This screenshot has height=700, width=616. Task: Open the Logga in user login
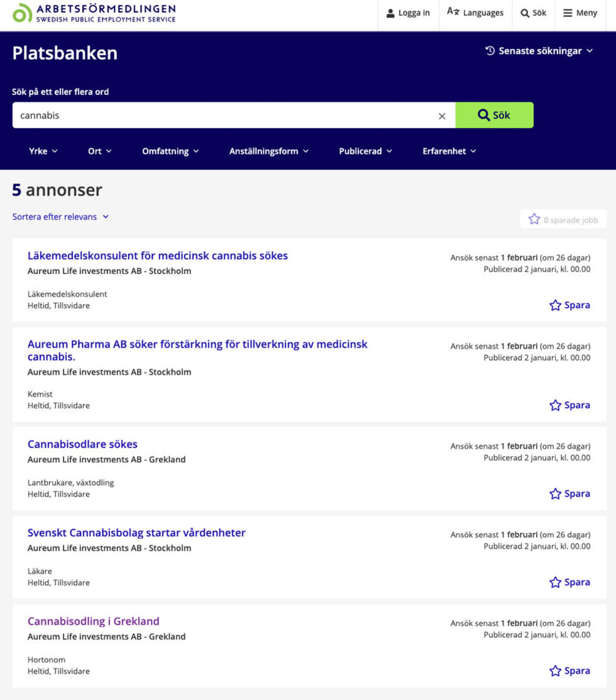[x=408, y=13]
